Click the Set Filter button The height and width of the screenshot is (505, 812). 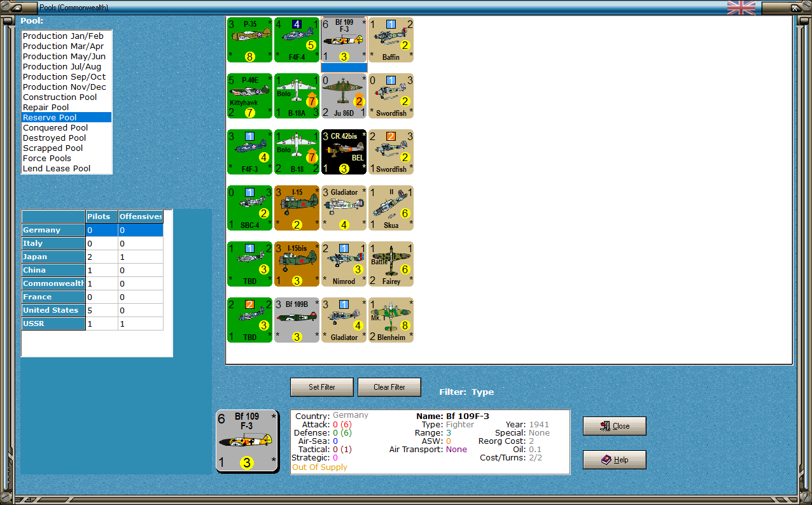(x=322, y=387)
